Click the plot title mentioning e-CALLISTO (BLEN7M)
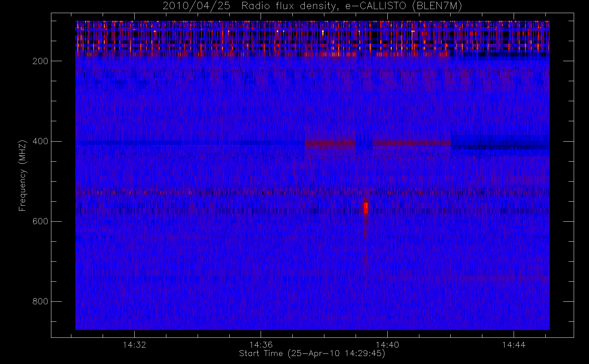Screen dimensions: 589x364 (x=312, y=6)
